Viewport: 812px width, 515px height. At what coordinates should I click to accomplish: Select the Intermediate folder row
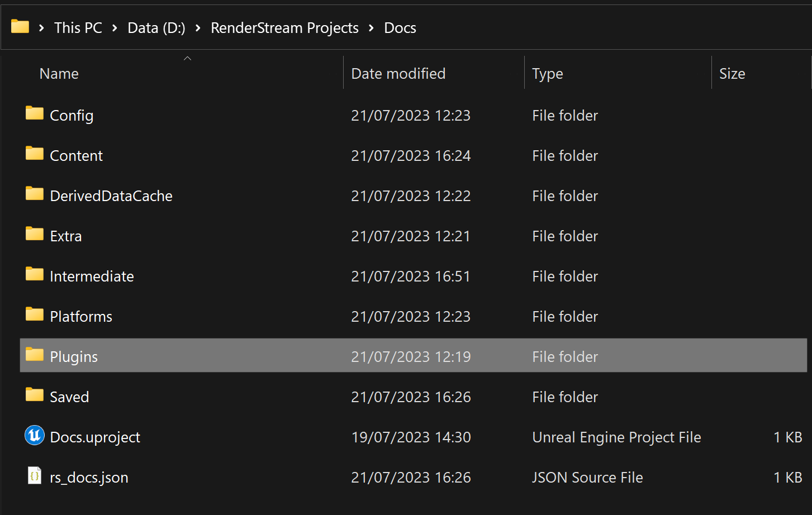coord(414,276)
